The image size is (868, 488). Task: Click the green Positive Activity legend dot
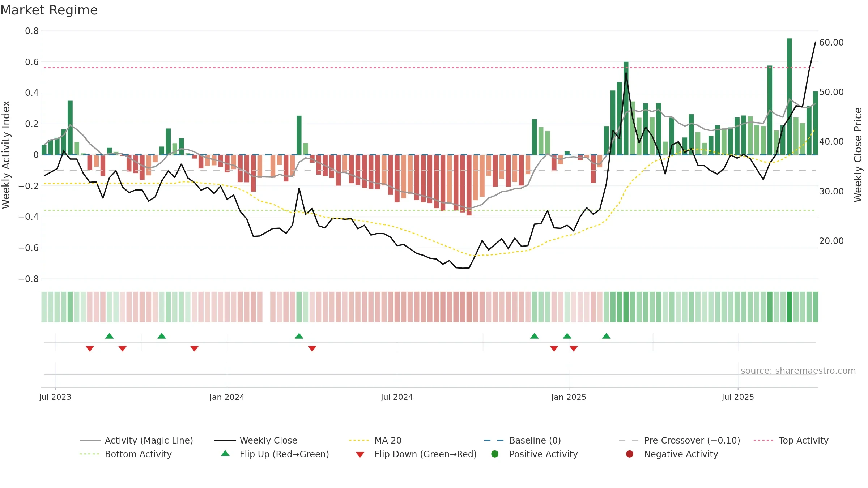pyautogui.click(x=495, y=454)
